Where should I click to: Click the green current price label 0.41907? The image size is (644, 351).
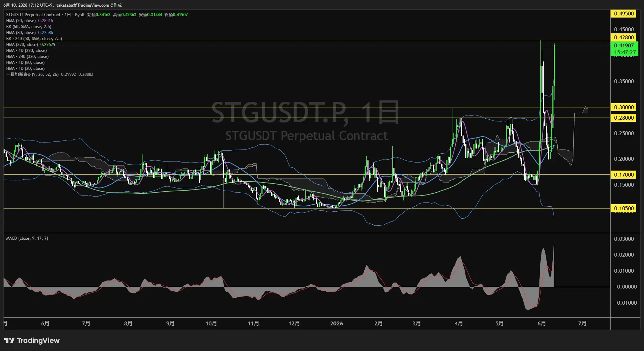624,49
